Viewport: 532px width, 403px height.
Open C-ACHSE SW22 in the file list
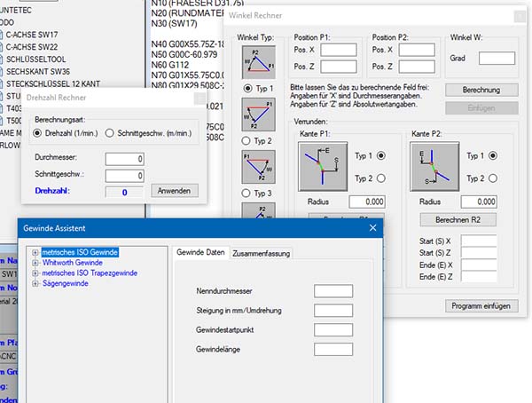pos(32,47)
